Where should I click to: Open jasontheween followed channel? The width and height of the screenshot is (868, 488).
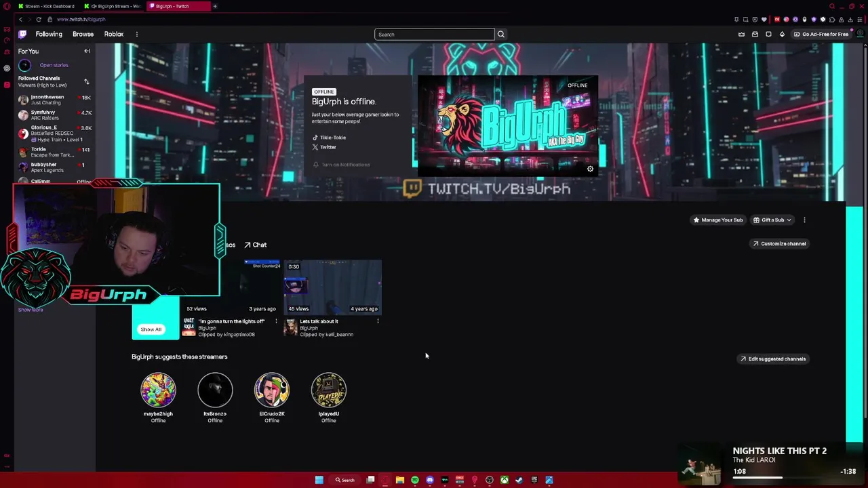54,100
